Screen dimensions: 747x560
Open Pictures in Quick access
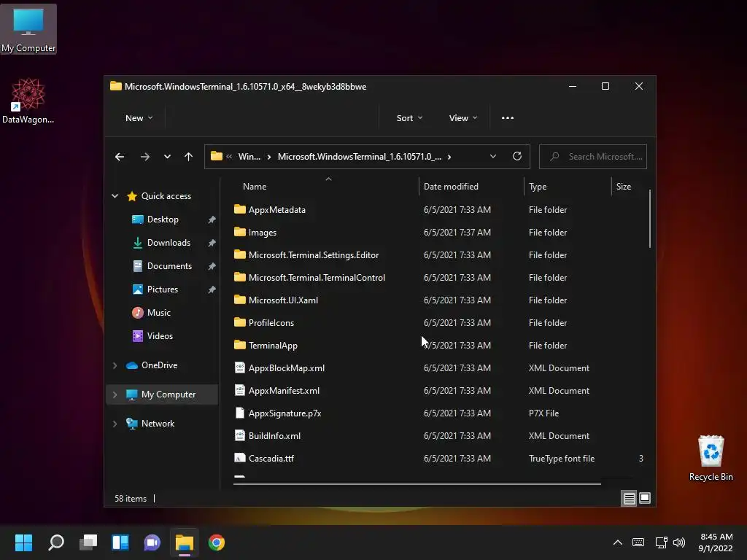point(163,289)
